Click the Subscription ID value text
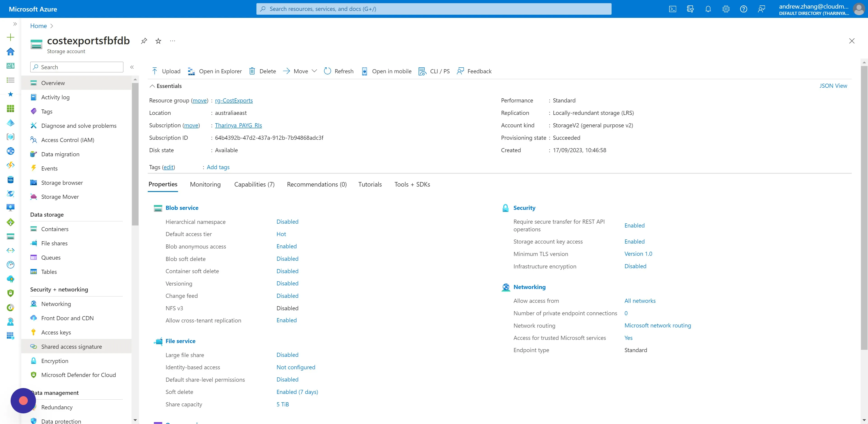This screenshot has width=868, height=424. [269, 138]
